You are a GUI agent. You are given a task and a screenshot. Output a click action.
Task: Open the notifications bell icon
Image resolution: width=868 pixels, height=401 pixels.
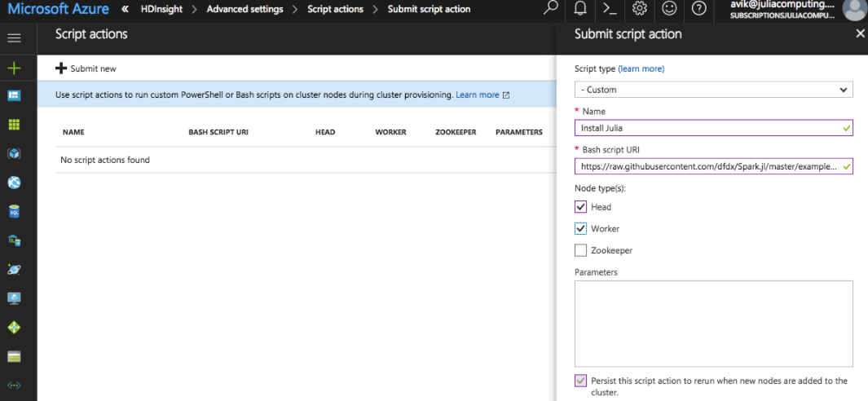click(x=580, y=8)
